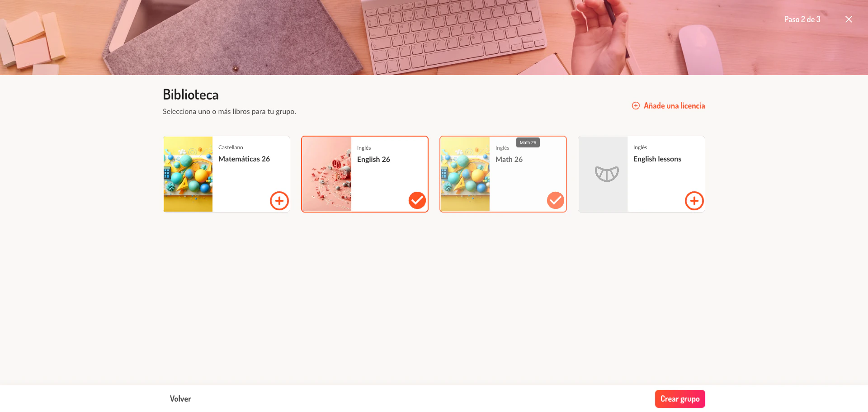Deselect Math 26 using its checkmark
Viewport: 868px width, 412px height.
tap(556, 200)
